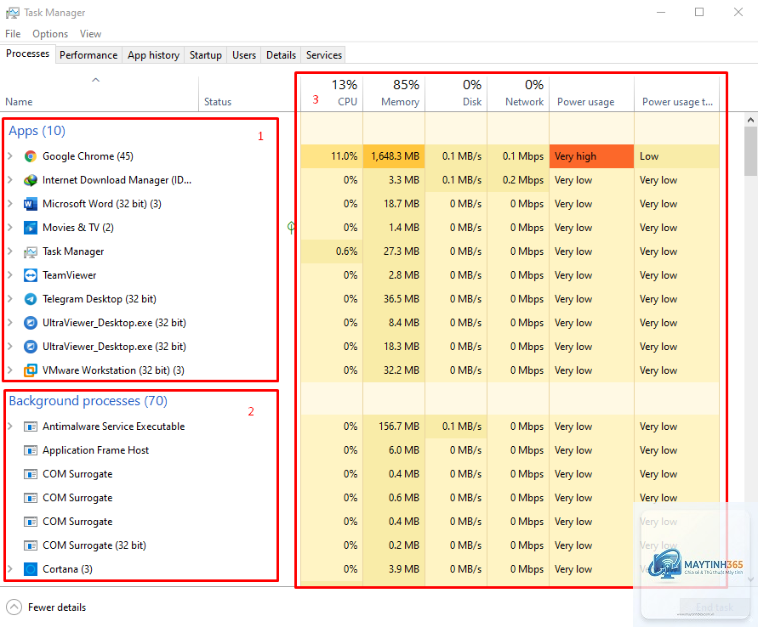Click the Internet Download Manager icon
This screenshot has height=627, width=758.
[x=30, y=180]
